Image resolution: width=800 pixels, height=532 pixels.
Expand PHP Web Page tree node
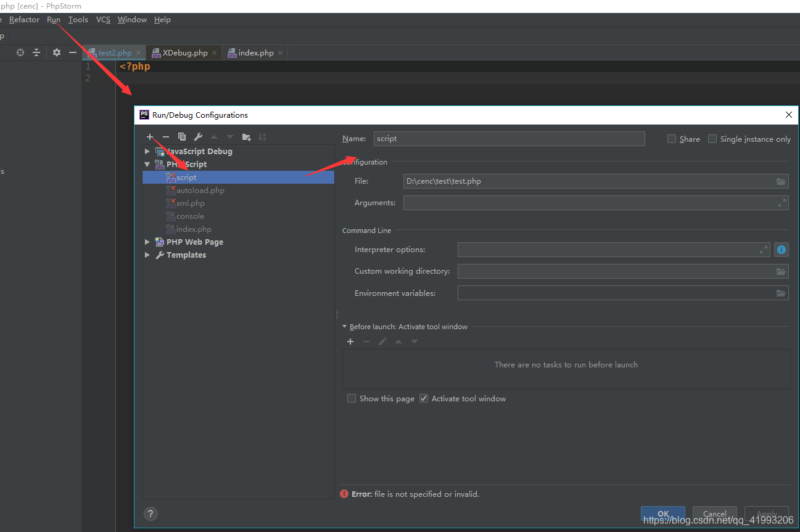pos(147,242)
